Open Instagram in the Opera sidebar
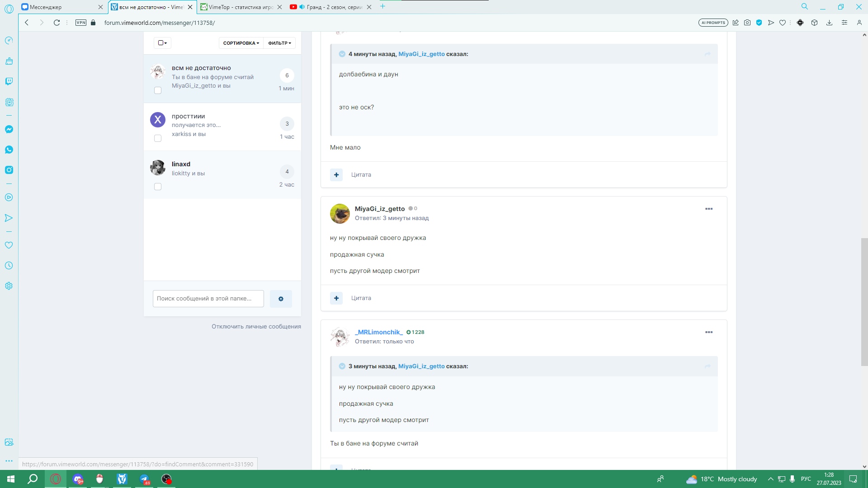The width and height of the screenshot is (868, 488). pos(9,170)
